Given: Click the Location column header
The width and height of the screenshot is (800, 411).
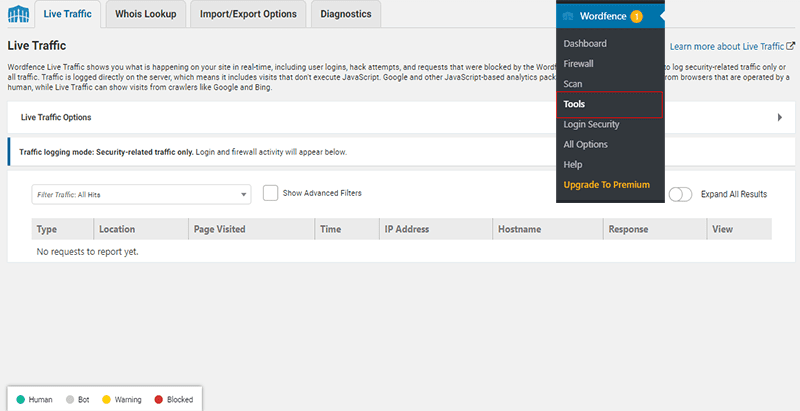Looking at the screenshot, I should (141, 229).
